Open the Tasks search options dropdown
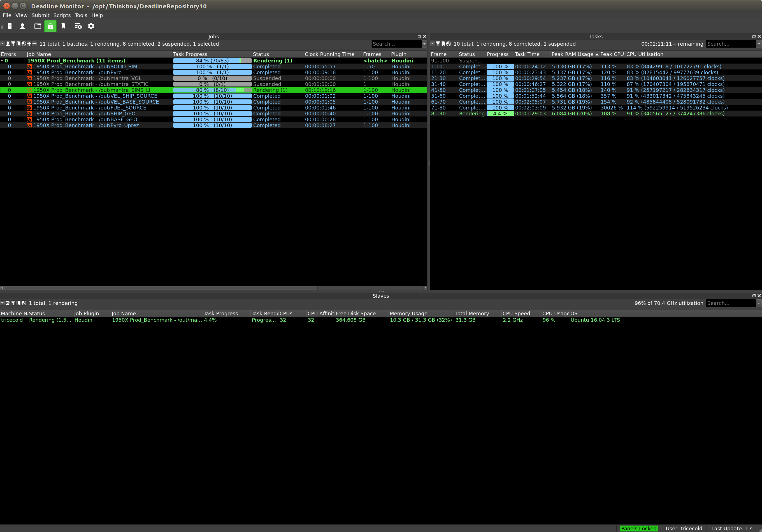Viewport: 762px width, 532px height. coord(759,44)
